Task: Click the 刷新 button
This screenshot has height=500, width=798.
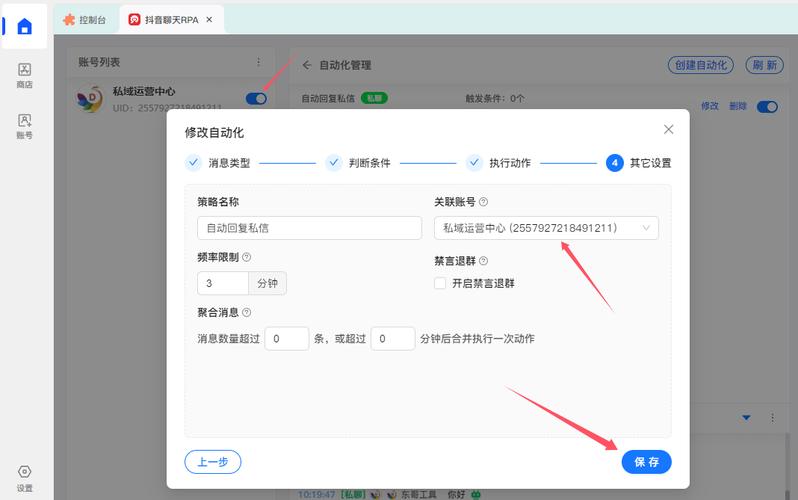Action: coord(764,65)
